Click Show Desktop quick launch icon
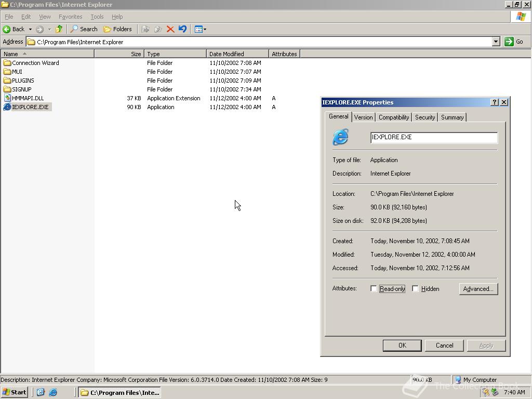 point(41,392)
